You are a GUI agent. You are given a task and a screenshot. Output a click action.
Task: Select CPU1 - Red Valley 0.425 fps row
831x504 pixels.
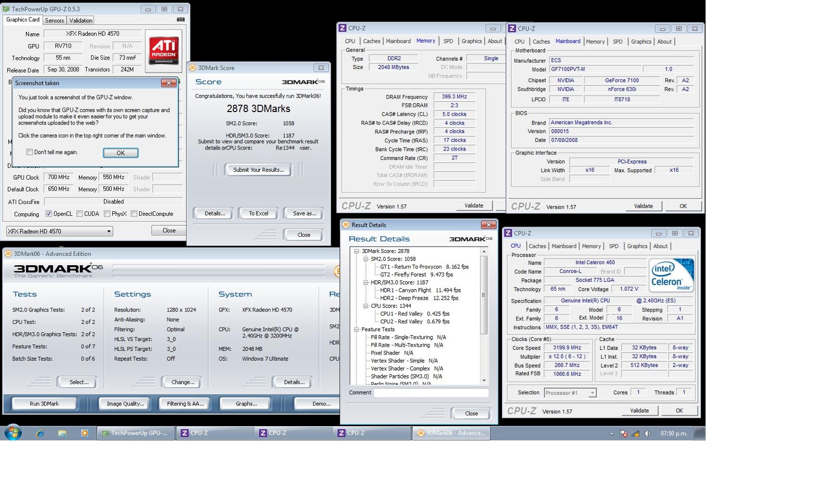tap(414, 314)
